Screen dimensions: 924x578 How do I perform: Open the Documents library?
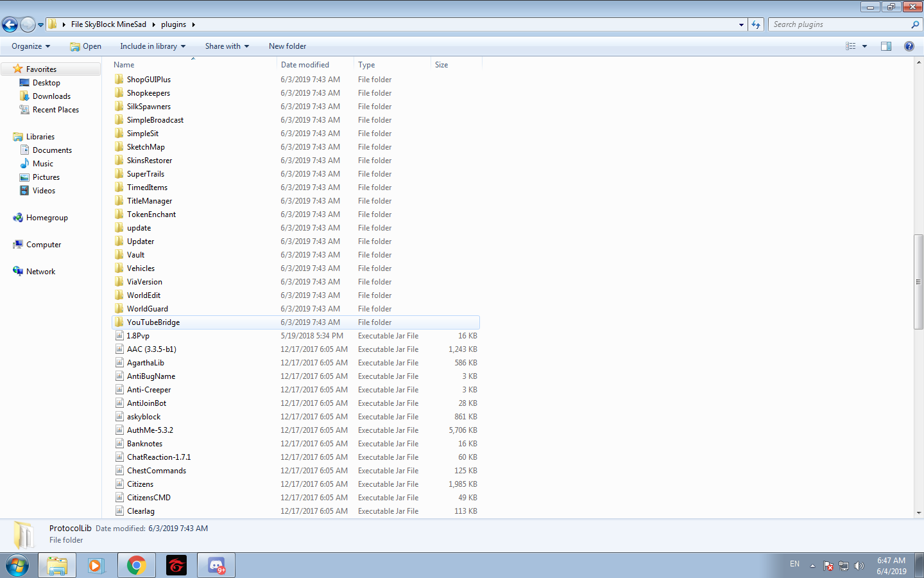coord(52,150)
